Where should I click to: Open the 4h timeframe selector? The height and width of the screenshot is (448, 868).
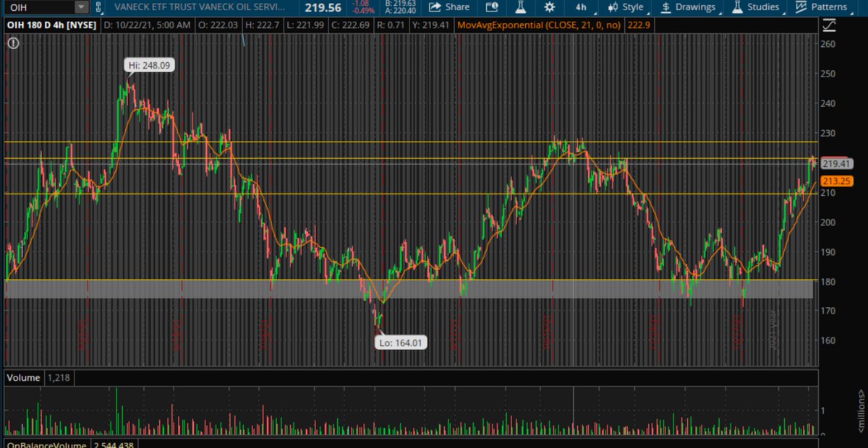[x=581, y=7]
